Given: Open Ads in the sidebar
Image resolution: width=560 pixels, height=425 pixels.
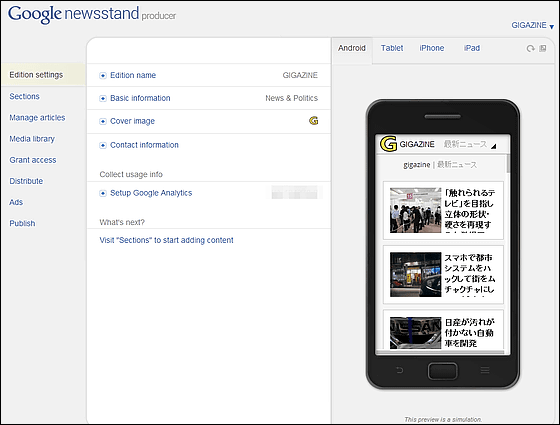Looking at the screenshot, I should 16,202.
